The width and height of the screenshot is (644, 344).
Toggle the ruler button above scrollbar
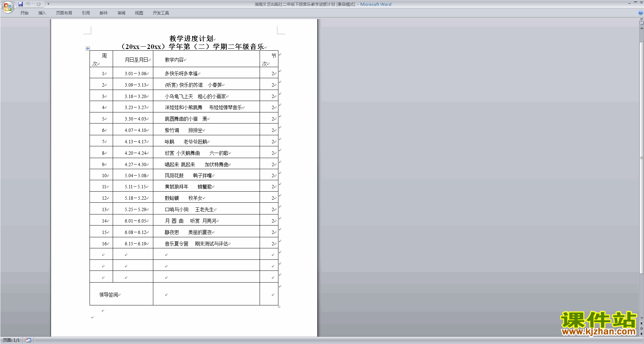pos(641,23)
